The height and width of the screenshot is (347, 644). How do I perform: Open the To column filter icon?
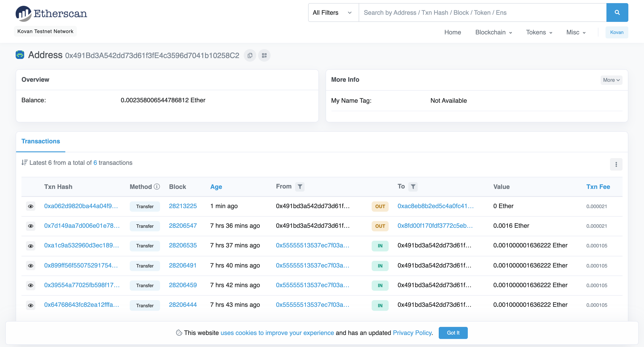[413, 186]
